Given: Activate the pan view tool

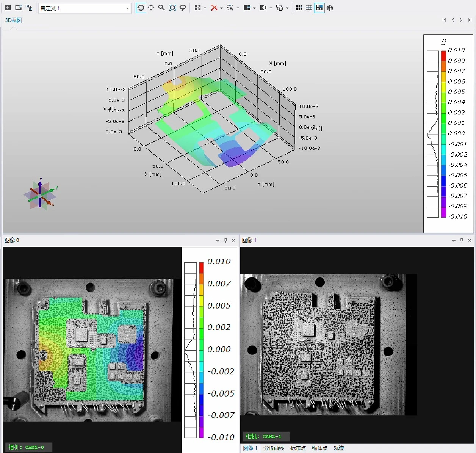Looking at the screenshot, I should (x=151, y=8).
